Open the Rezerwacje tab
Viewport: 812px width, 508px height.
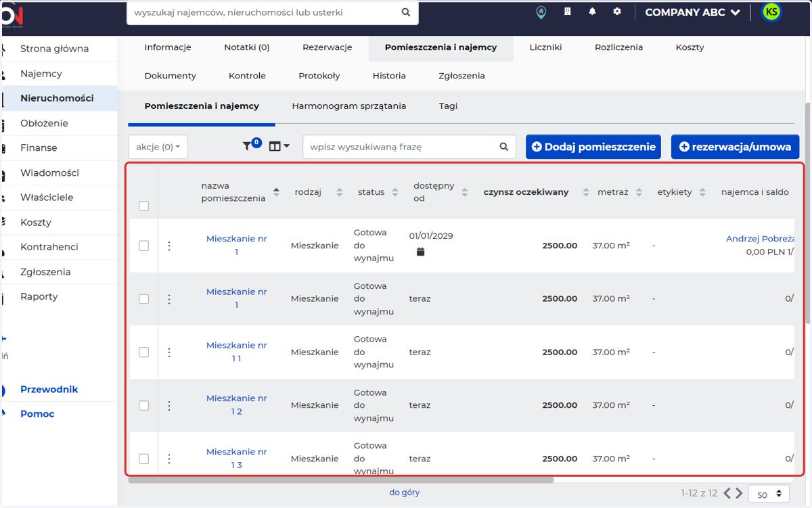pyautogui.click(x=328, y=47)
